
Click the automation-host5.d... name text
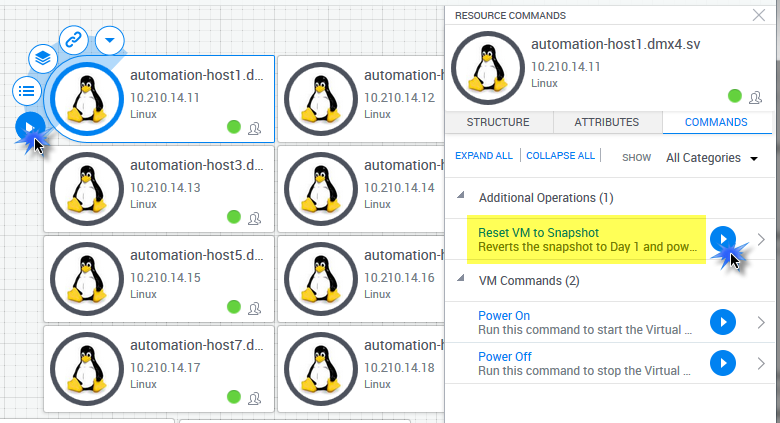tap(196, 255)
